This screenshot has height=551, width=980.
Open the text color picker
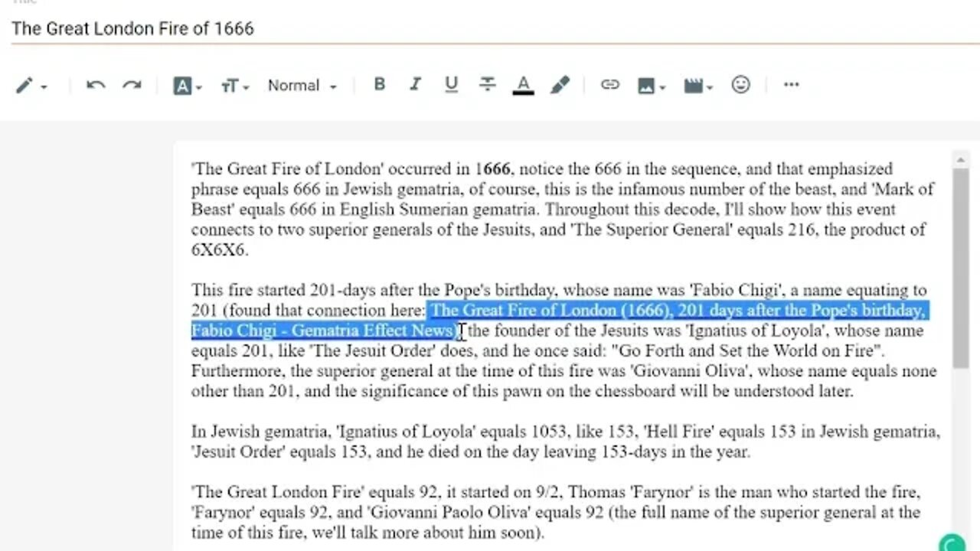(x=523, y=86)
